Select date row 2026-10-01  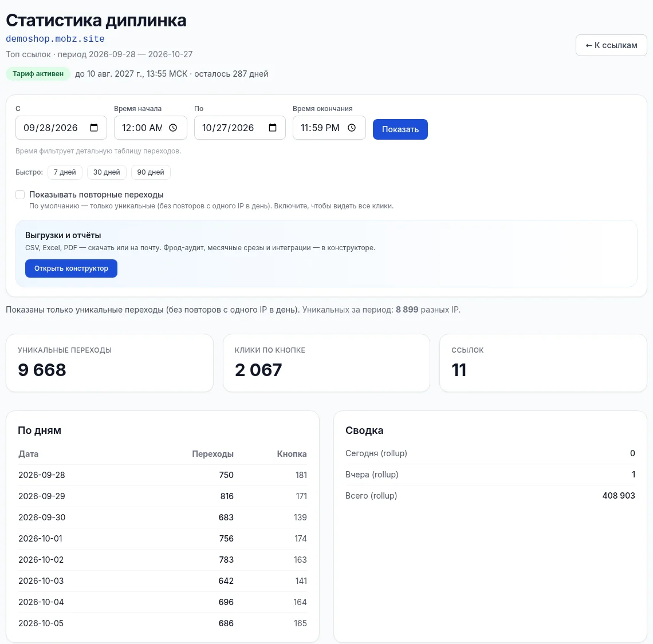tap(163, 539)
